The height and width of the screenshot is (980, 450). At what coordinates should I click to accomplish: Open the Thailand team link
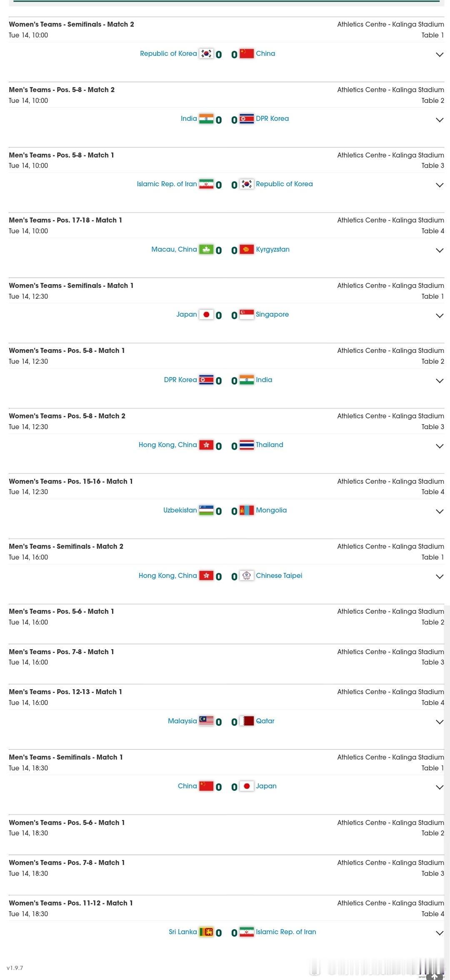coord(270,445)
